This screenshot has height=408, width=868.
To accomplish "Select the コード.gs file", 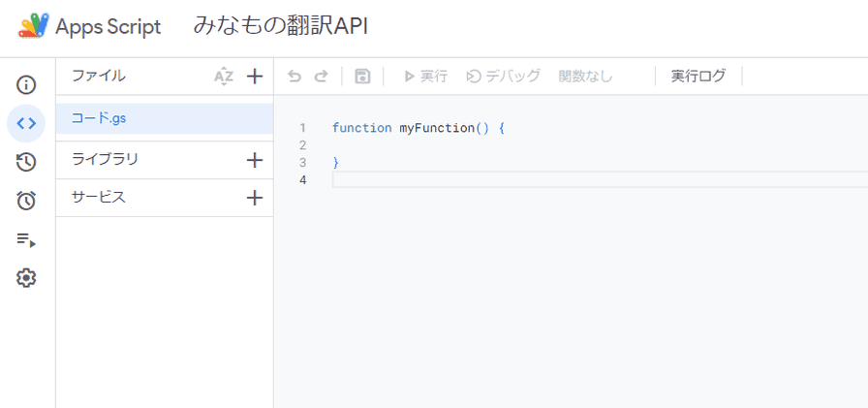I will coord(99,118).
